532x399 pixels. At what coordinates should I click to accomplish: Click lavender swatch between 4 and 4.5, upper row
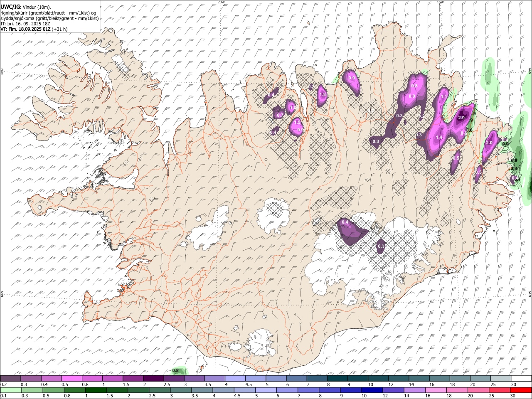tap(235, 379)
